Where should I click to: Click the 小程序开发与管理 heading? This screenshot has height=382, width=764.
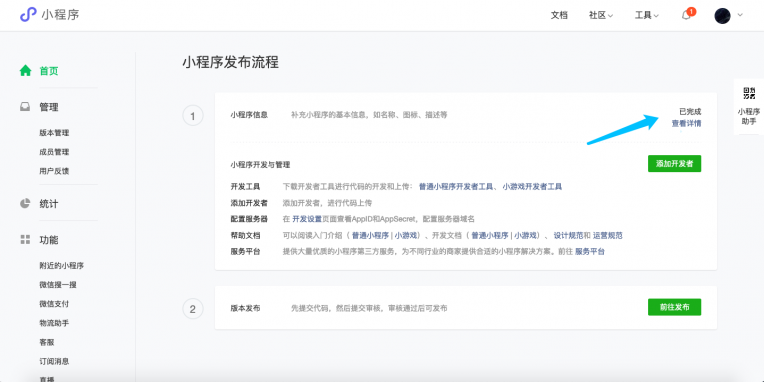[260, 165]
